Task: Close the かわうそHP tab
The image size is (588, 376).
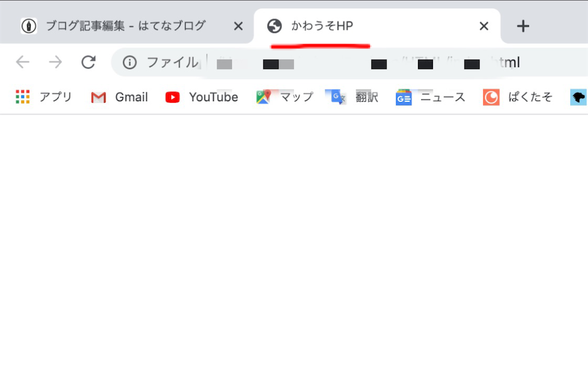Action: click(483, 26)
